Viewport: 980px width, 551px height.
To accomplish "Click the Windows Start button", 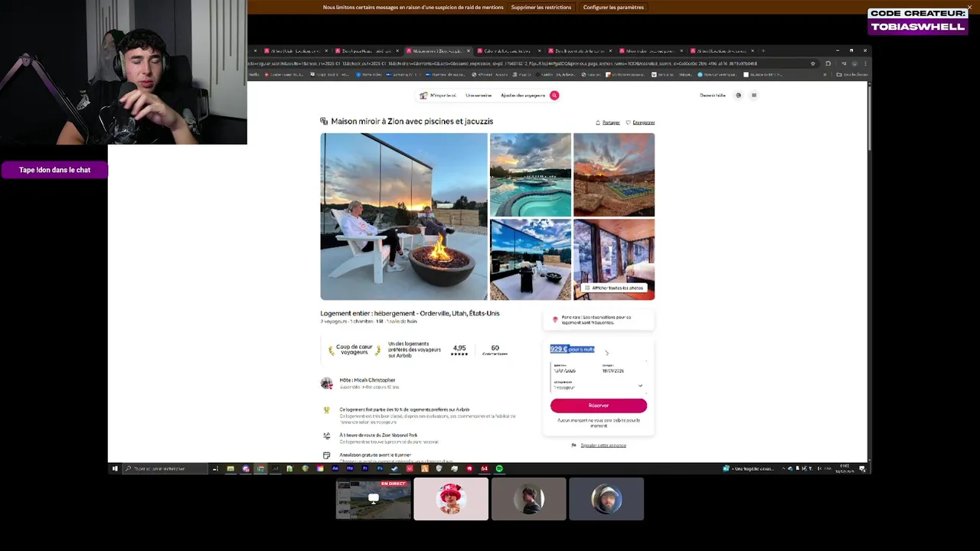I will pos(115,468).
